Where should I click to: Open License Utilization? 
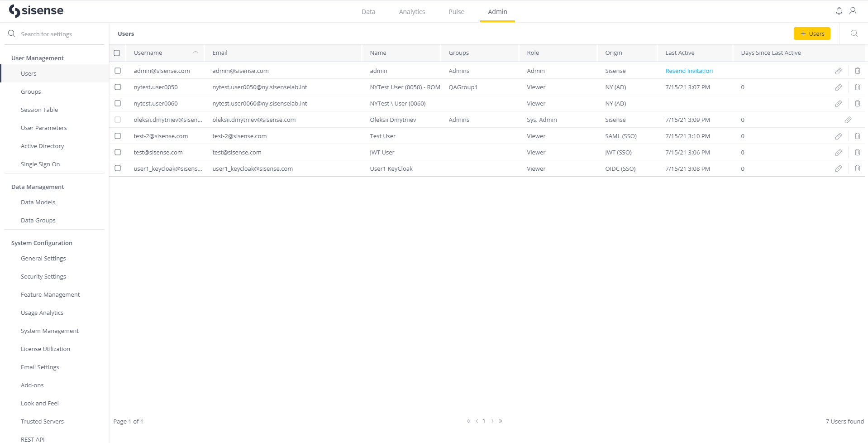(x=45, y=349)
